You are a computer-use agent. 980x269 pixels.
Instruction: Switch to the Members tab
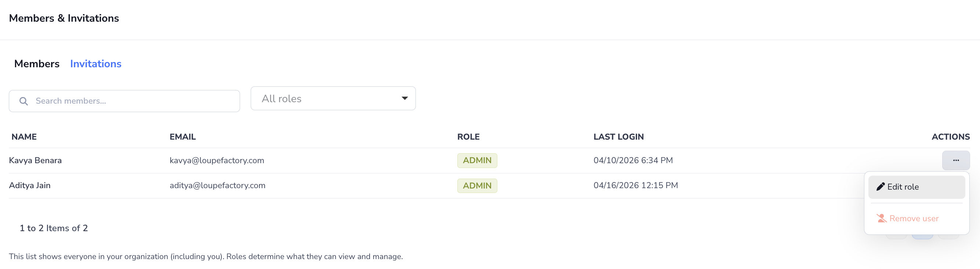[37, 64]
